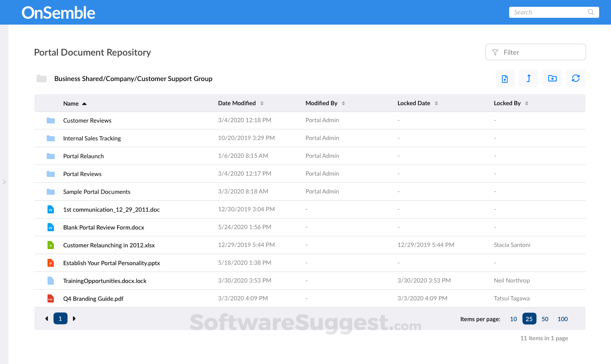Click the PDF icon beside Q4 Branding Guide.pdf
611x364 pixels.
[x=50, y=298]
